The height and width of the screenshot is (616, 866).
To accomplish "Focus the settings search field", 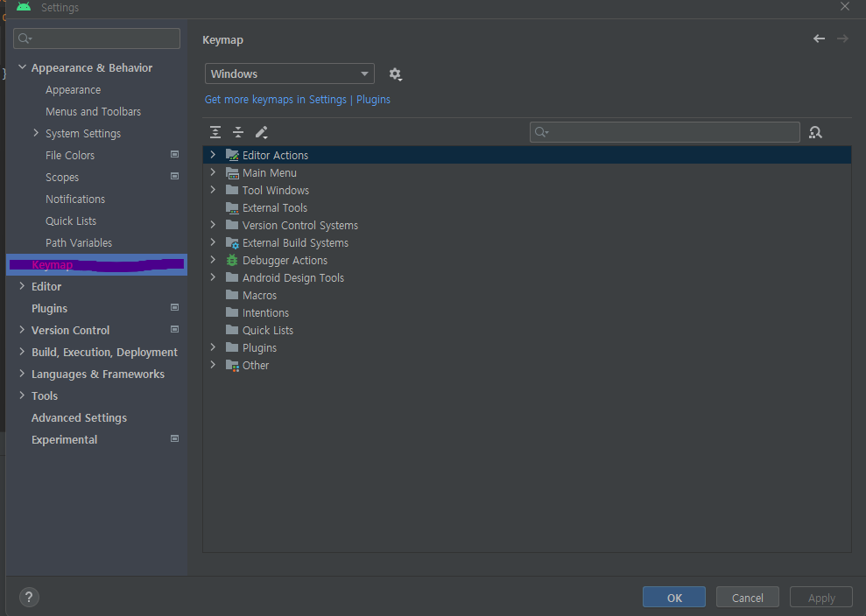I will tap(96, 38).
